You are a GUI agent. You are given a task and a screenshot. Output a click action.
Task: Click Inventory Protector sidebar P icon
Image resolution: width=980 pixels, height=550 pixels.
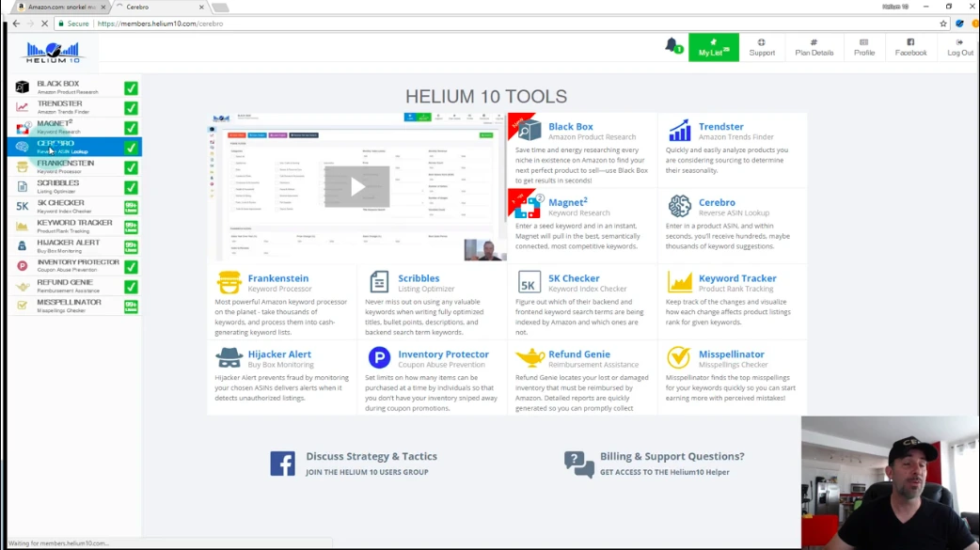point(22,266)
